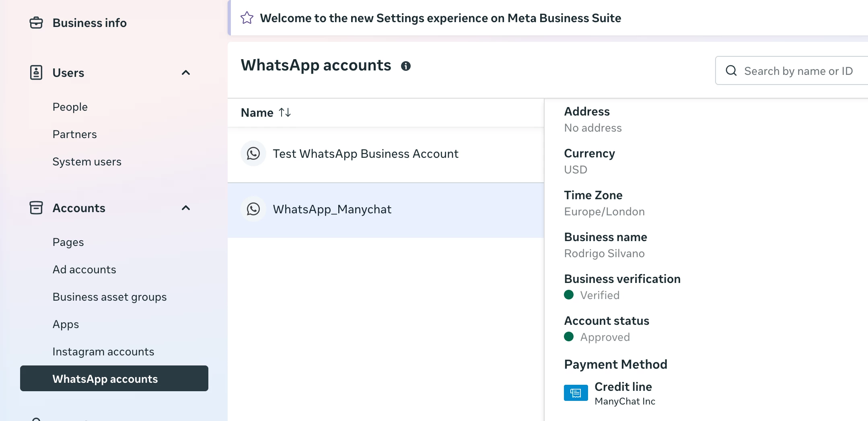Click the 'No address' value

tap(593, 128)
